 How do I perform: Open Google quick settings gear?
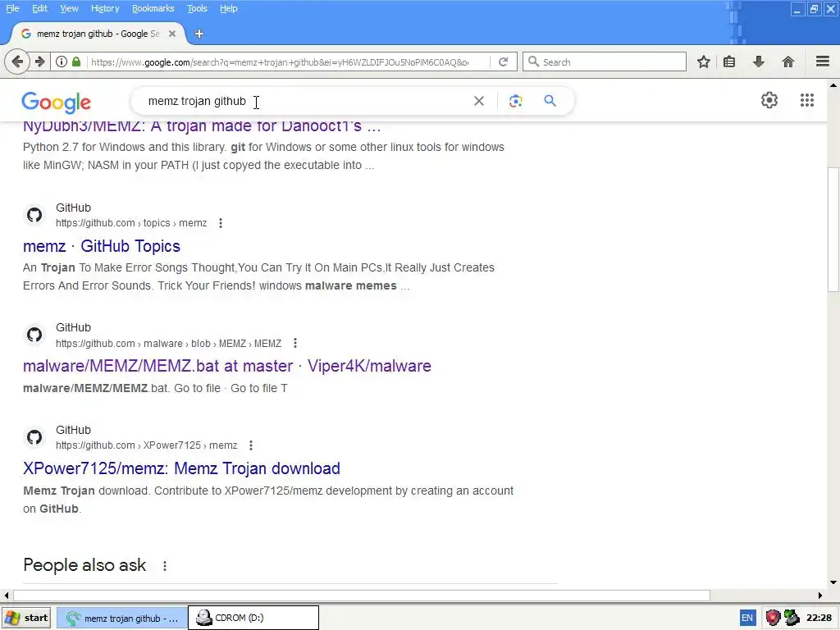click(x=769, y=100)
